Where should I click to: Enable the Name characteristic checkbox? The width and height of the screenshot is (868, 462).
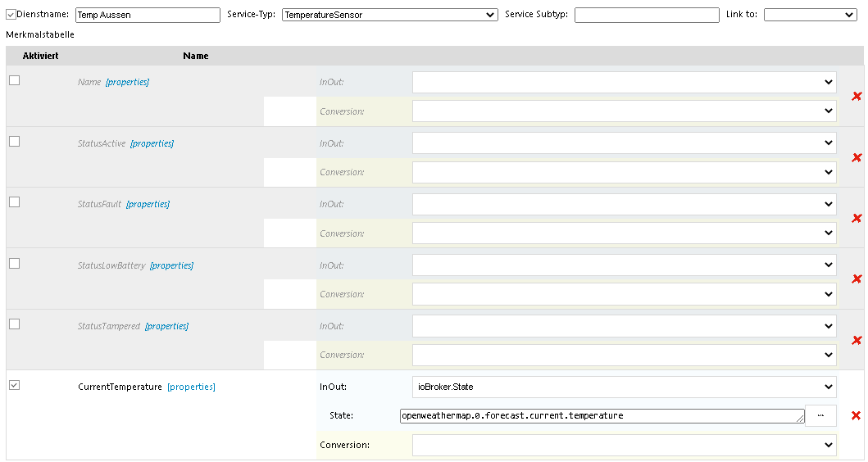14,80
